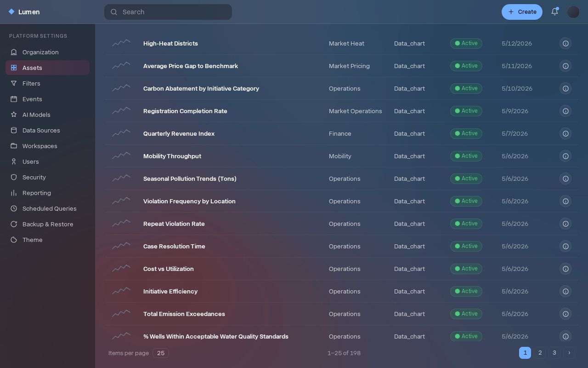Click chart thumbnail for Total Emission Exceedances
This screenshot has width=588, height=368.
pyautogui.click(x=121, y=314)
